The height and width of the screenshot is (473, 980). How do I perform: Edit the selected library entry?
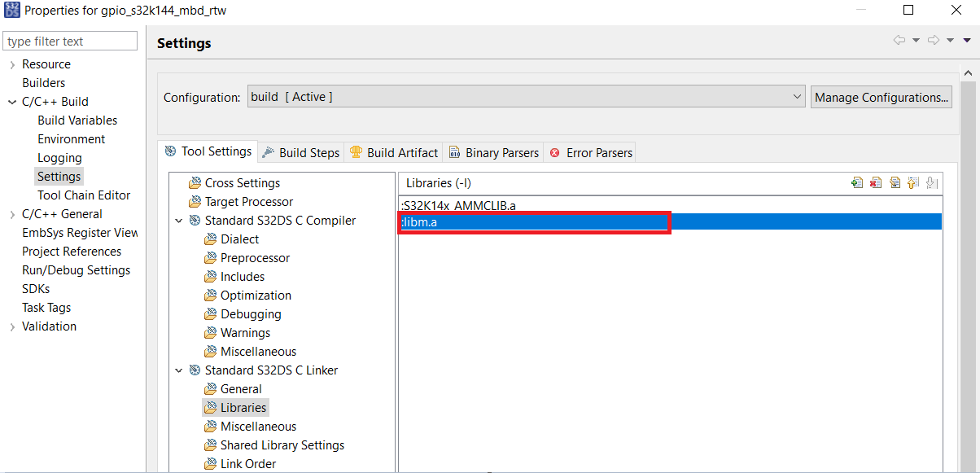point(895,182)
